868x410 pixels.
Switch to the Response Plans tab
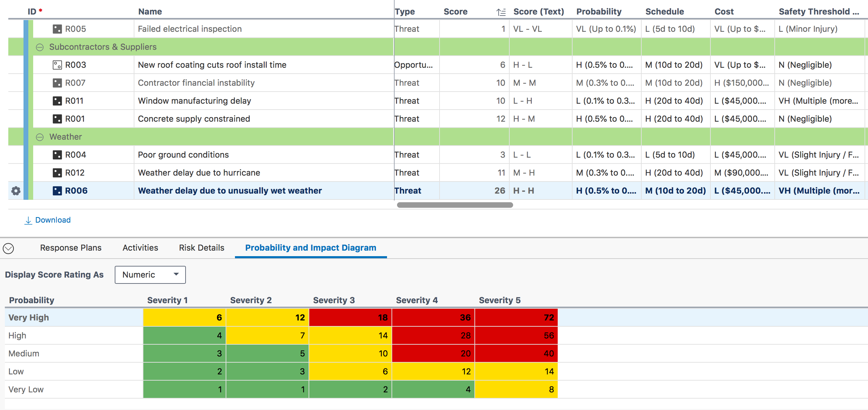tap(70, 248)
